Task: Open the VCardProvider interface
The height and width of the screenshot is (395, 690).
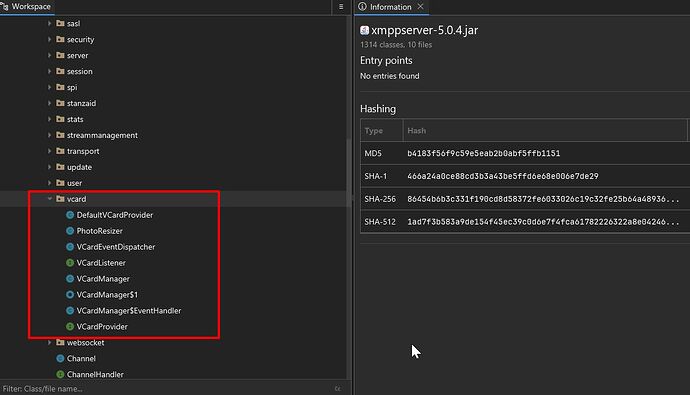Action: click(102, 326)
